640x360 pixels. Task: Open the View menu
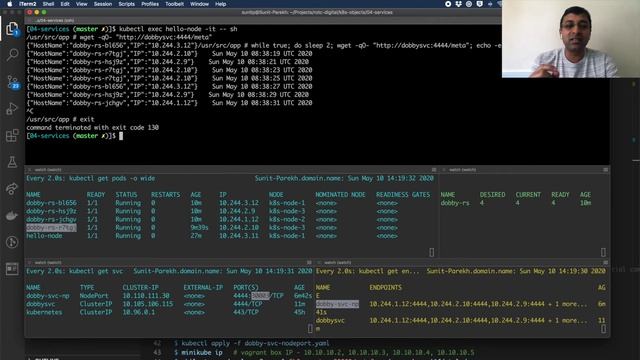coord(82,4)
